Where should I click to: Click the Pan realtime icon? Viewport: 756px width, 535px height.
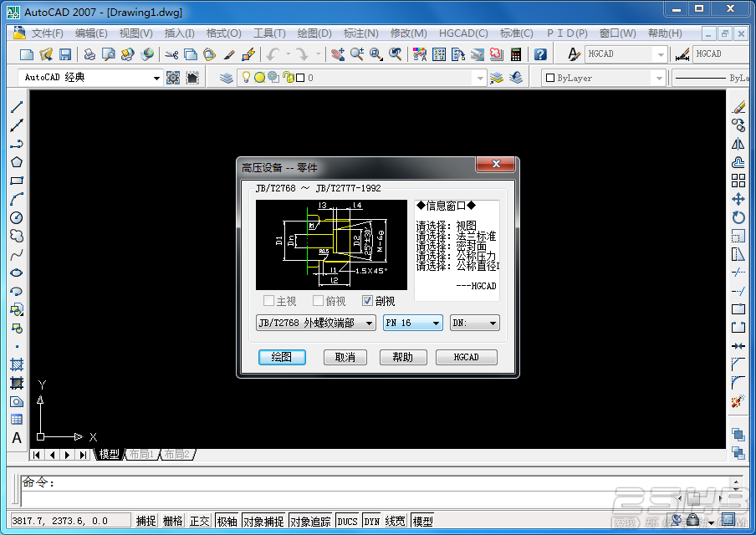[x=338, y=54]
